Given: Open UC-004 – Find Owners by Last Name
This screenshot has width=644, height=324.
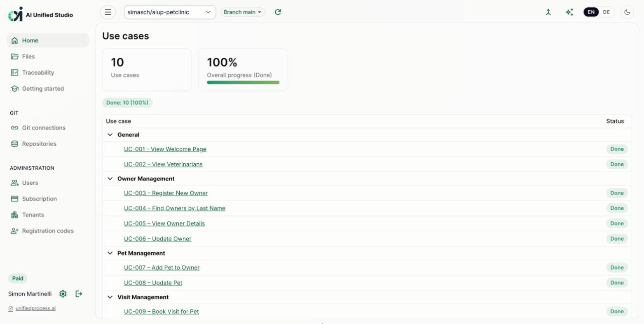Looking at the screenshot, I should point(175,208).
